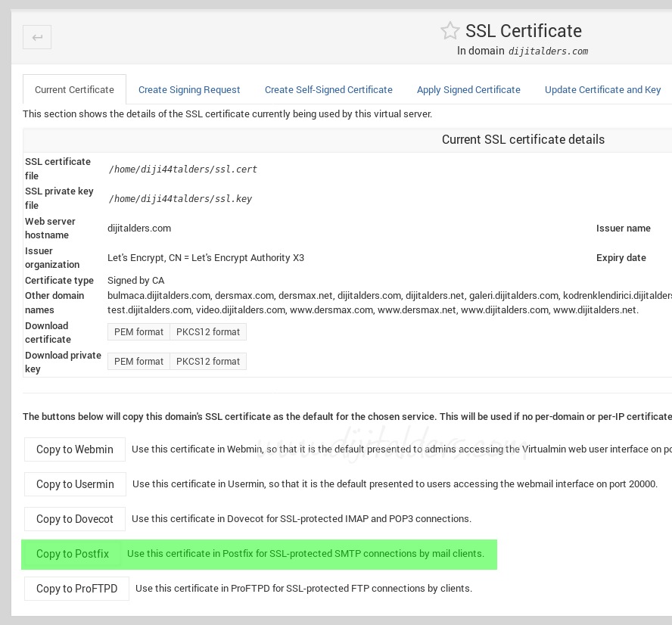Download the private key in PEM format
672x625 pixels.
(138, 362)
